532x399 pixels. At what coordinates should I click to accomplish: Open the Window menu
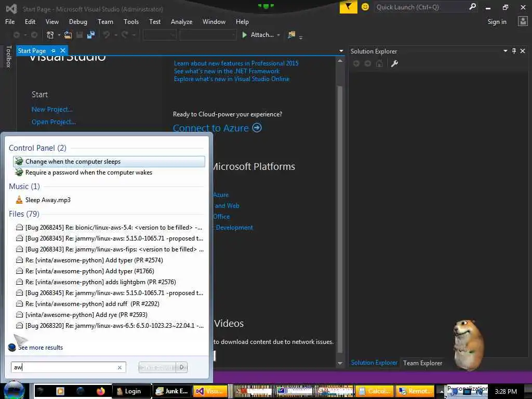pos(214,22)
